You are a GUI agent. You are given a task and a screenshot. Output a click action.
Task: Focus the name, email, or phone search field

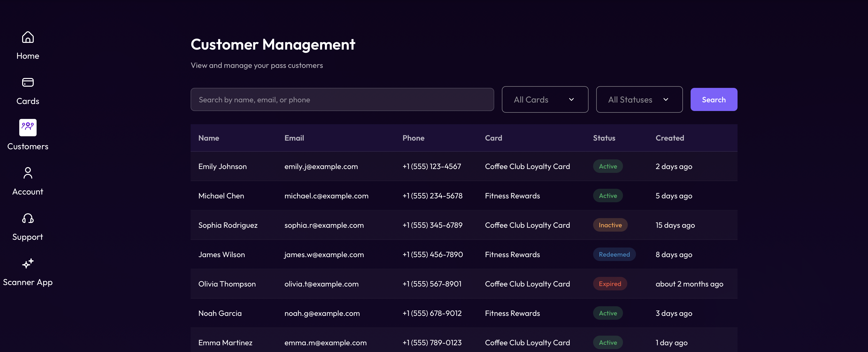point(342,99)
